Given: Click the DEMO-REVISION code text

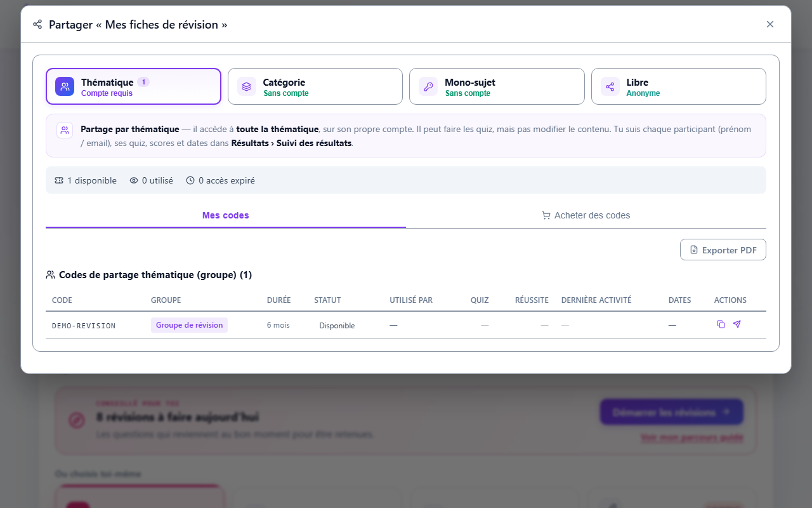Looking at the screenshot, I should pos(84,326).
